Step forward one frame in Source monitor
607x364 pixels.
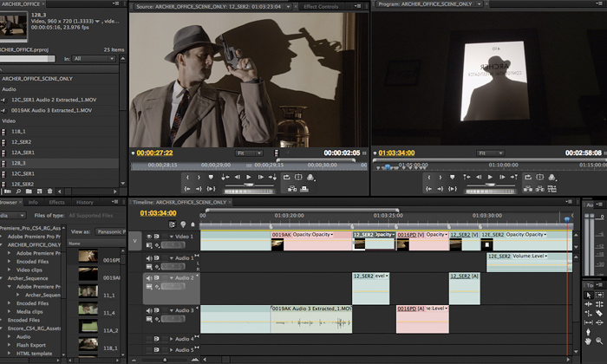point(260,177)
